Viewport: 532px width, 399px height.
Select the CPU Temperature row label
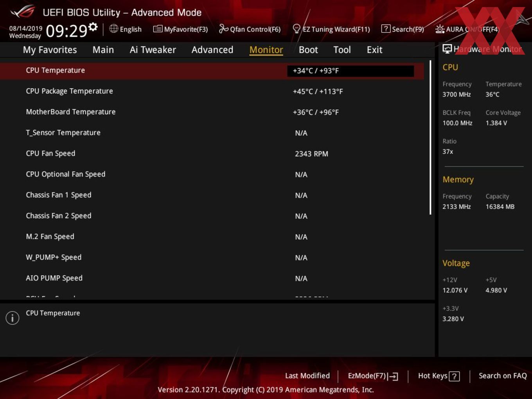[x=55, y=70]
